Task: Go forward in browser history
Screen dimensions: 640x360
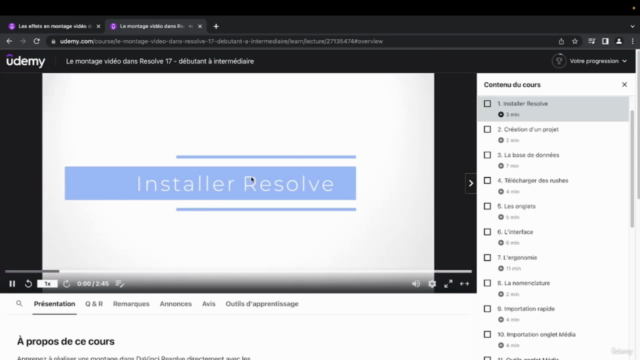Action: click(x=23, y=41)
